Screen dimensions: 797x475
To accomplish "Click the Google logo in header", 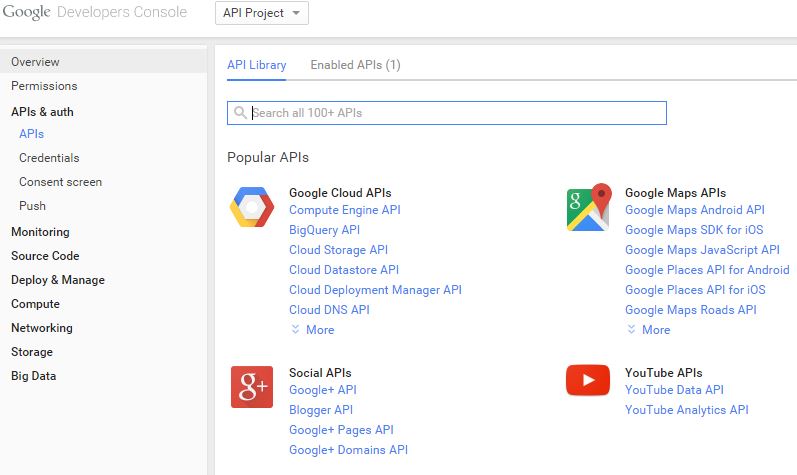I will (26, 12).
